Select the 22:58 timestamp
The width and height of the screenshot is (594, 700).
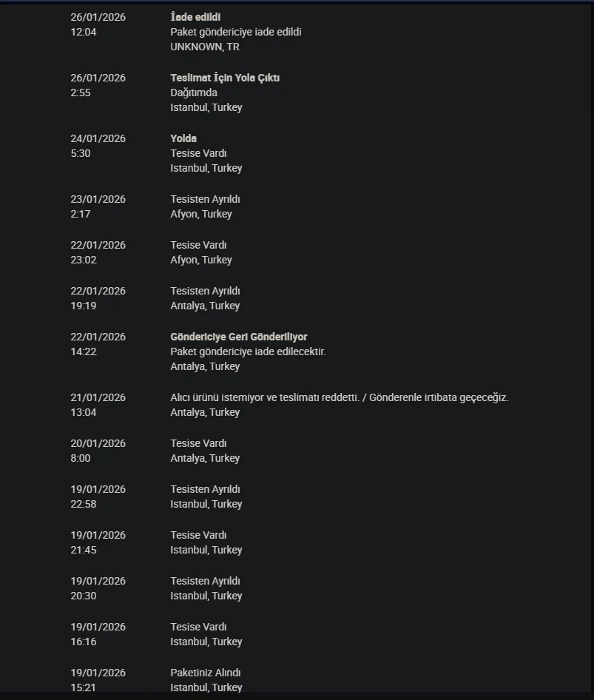coord(84,504)
